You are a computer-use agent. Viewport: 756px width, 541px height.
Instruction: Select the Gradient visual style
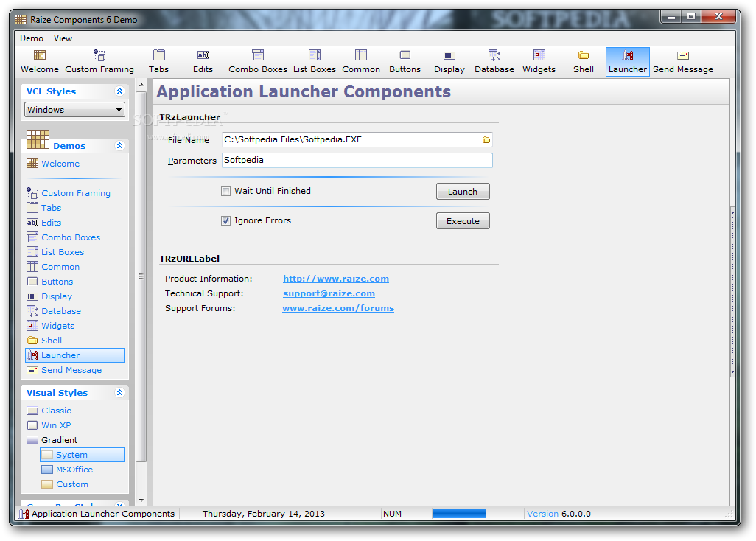coord(52,440)
